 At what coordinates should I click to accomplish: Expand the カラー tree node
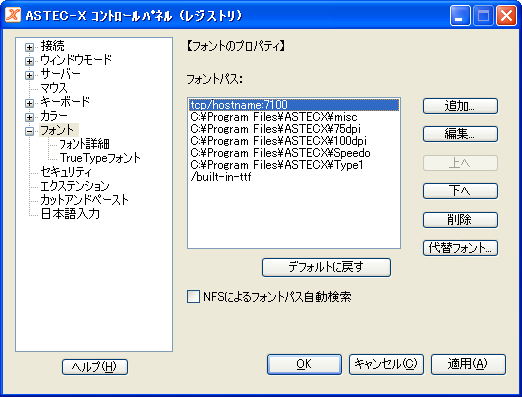(x=29, y=117)
